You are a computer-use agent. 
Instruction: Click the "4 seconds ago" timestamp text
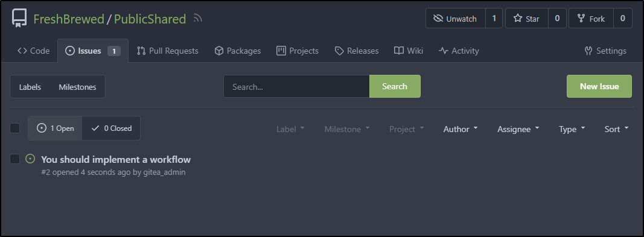[x=106, y=172]
